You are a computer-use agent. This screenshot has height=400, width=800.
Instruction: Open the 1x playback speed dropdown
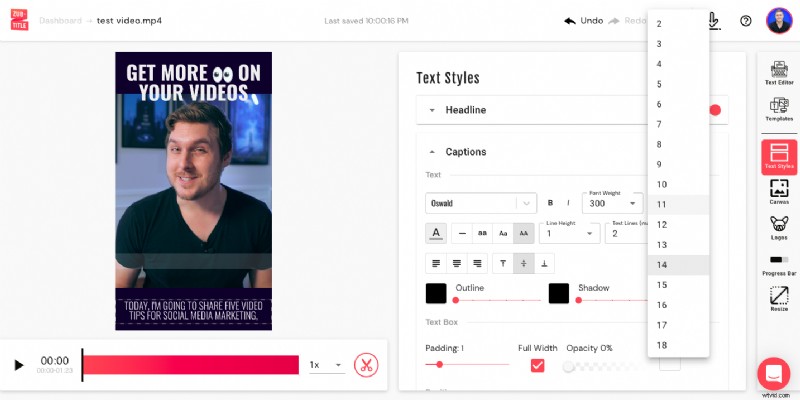(327, 365)
